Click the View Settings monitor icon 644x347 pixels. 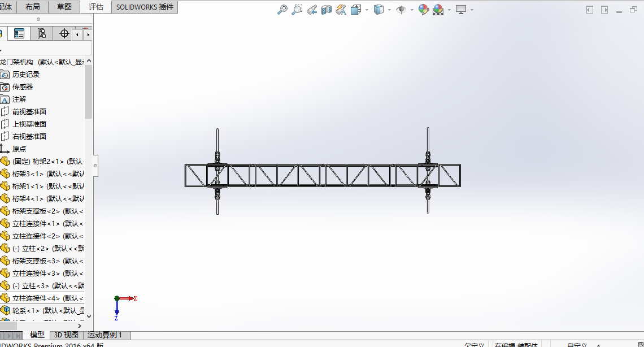[x=461, y=10]
